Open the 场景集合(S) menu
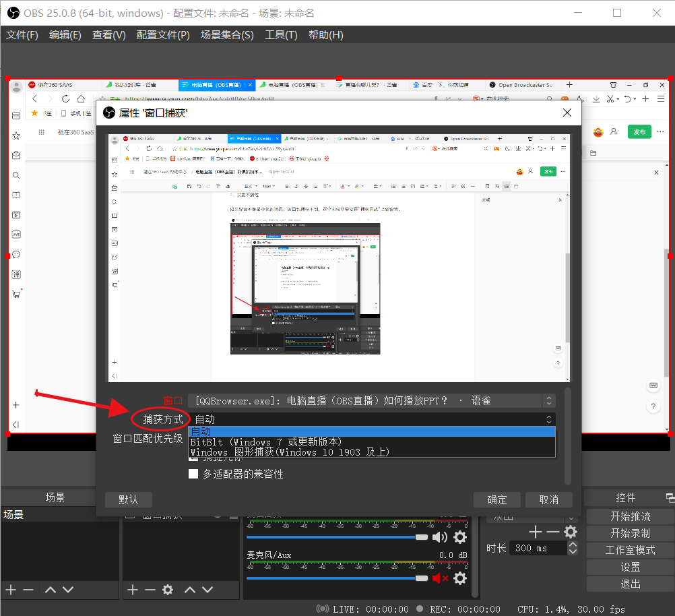The height and width of the screenshot is (616, 675). 227,35
